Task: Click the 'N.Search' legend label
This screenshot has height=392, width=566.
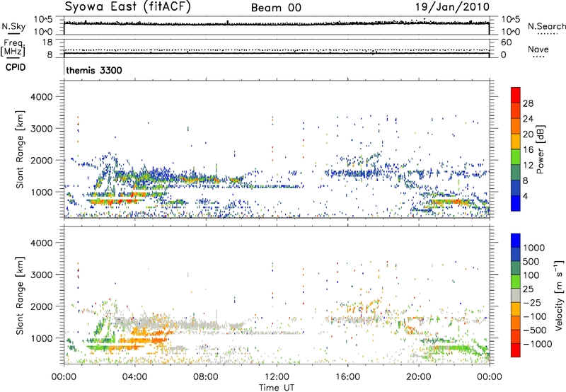Action: pos(547,26)
